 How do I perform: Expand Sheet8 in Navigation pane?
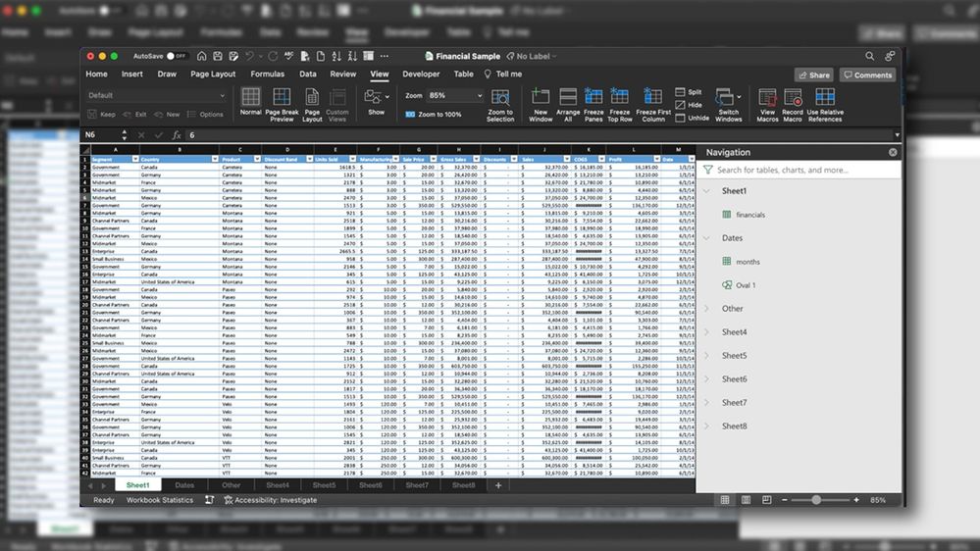(707, 426)
